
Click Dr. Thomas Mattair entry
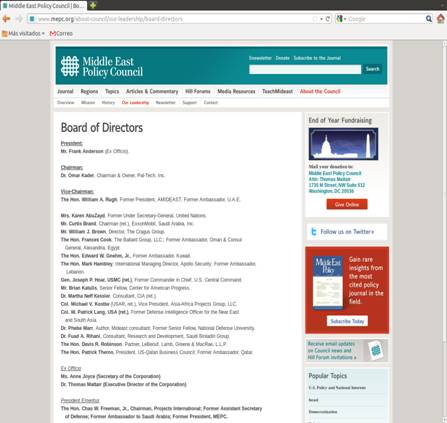coord(123,384)
